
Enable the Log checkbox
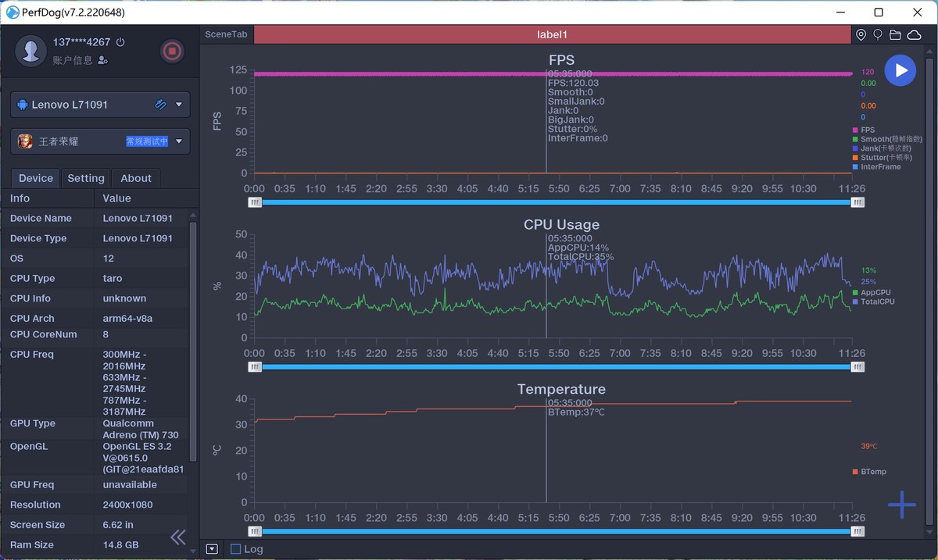coord(235,549)
